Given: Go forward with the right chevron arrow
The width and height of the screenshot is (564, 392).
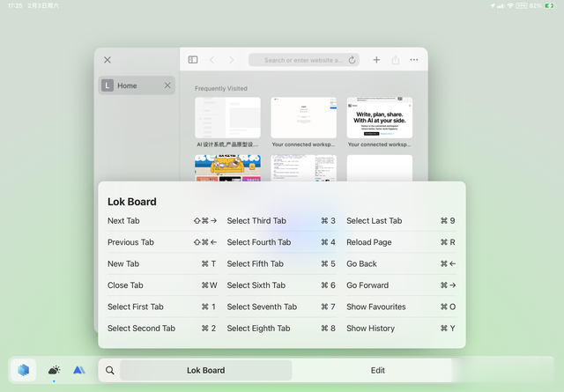Looking at the screenshot, I should pos(231,60).
